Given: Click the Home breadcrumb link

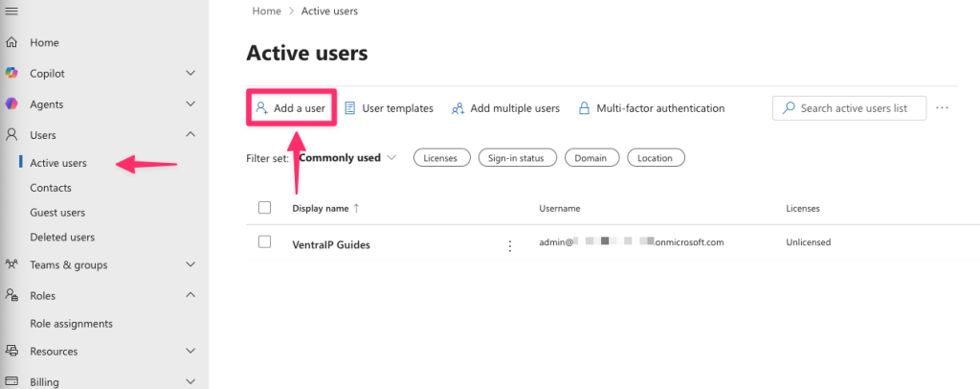Looking at the screenshot, I should 266,11.
